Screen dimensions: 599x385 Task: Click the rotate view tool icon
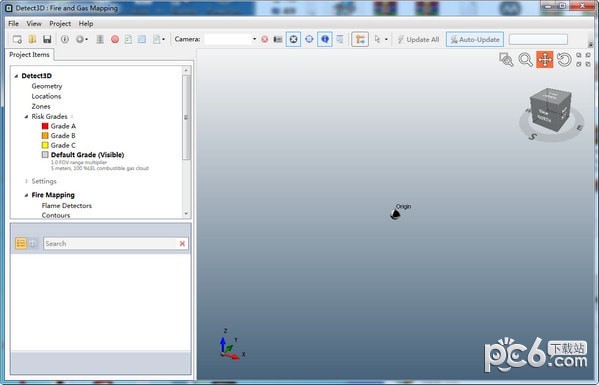point(564,60)
